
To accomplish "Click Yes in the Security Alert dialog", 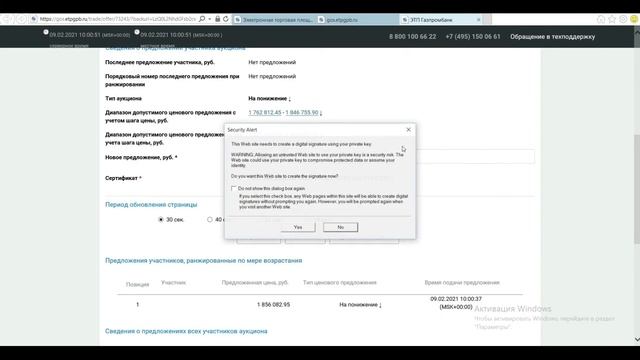I will [x=298, y=227].
